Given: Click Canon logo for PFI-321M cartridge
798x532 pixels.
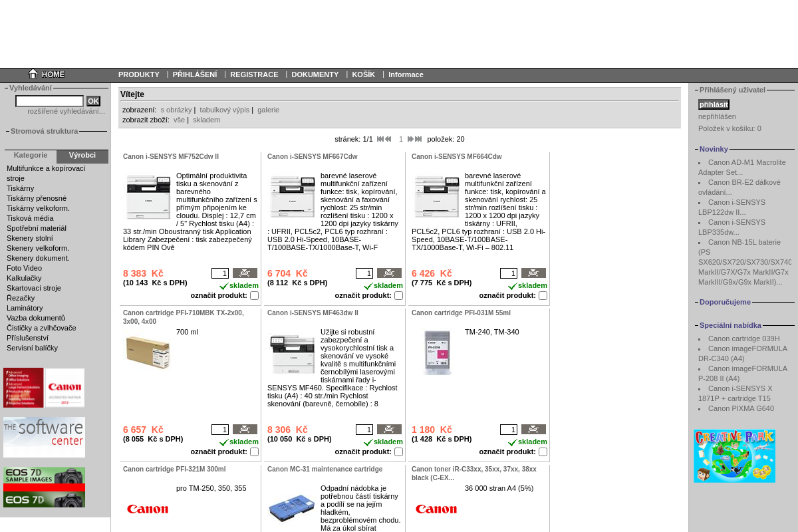Looking at the screenshot, I should pyautogui.click(x=148, y=509).
